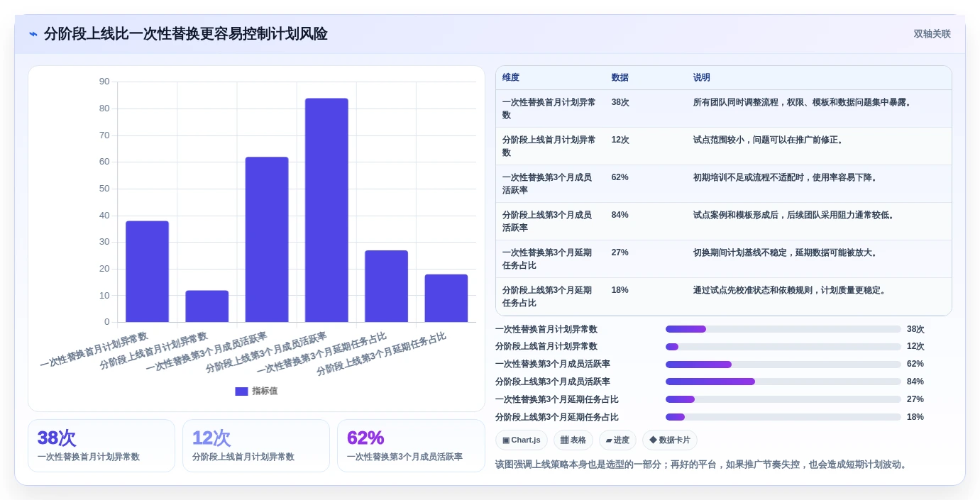The width and height of the screenshot is (980, 500).
Task: Click progress bar for 一次性替换第3个月成员活跃率
Action: tap(783, 365)
